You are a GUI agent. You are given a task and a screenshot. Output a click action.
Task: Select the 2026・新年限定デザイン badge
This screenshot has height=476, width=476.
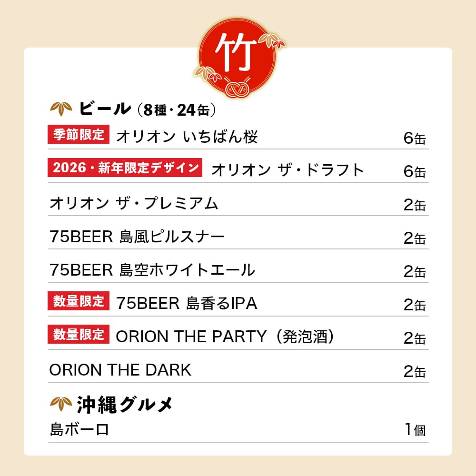tap(125, 168)
